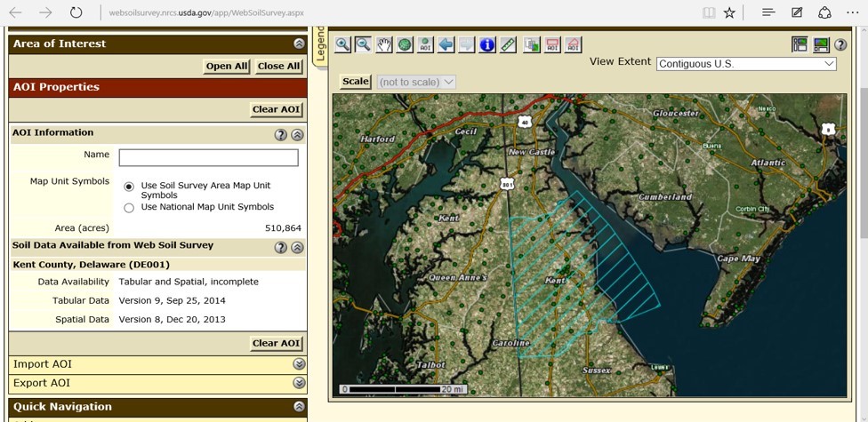
Task: Select the Zoom Out map tool
Action: [363, 44]
